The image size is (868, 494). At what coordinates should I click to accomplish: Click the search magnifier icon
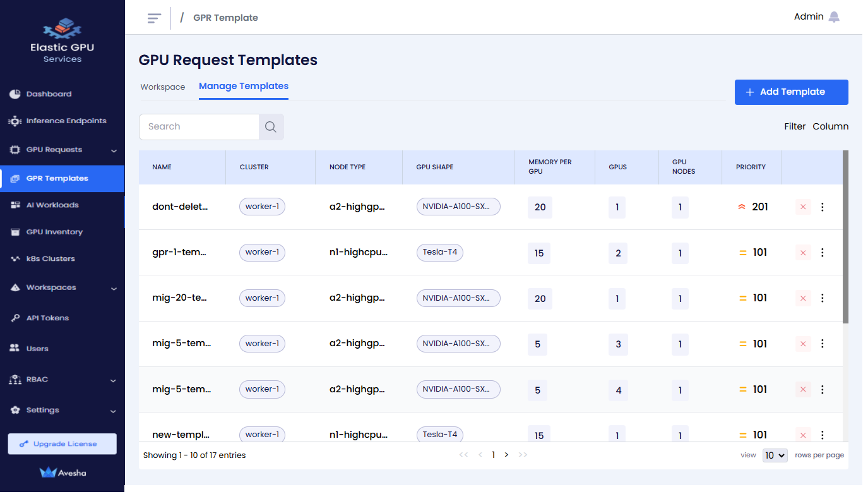[x=271, y=127]
